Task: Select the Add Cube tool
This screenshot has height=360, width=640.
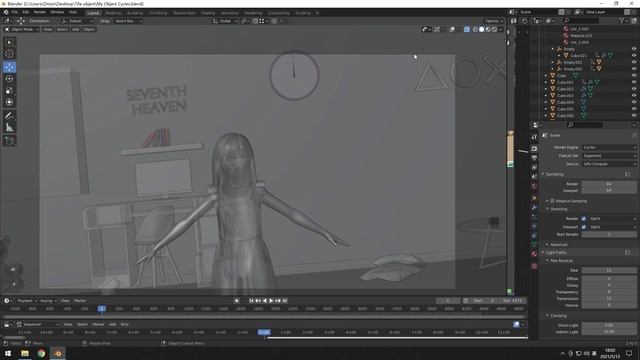Action: pyautogui.click(x=9, y=141)
